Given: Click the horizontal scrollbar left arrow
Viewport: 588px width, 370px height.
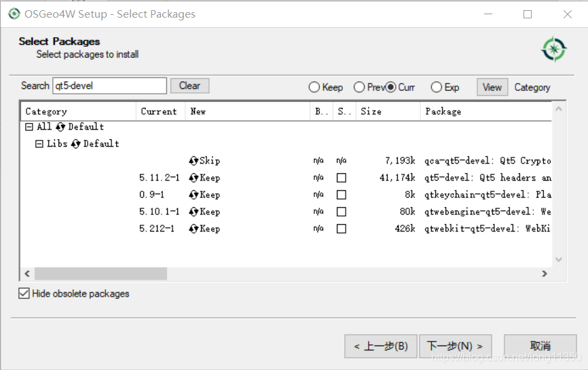Looking at the screenshot, I should [27, 274].
